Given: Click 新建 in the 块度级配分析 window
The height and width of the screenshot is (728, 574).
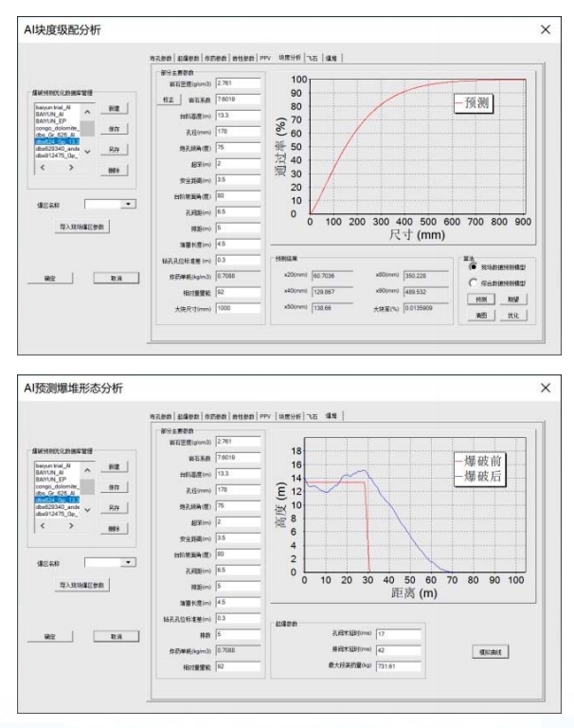Looking at the screenshot, I should click(113, 109).
